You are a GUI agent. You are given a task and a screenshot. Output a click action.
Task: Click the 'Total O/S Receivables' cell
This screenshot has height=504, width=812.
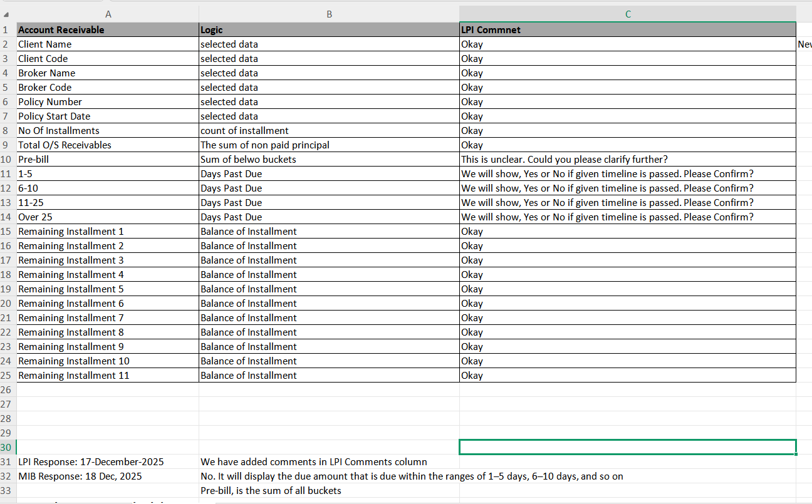tap(65, 145)
